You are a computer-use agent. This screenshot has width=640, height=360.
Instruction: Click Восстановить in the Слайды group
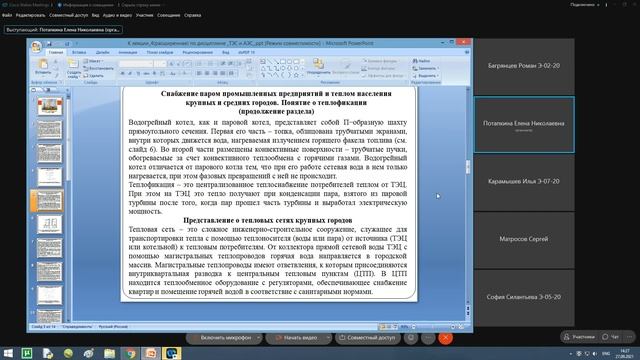click(99, 68)
